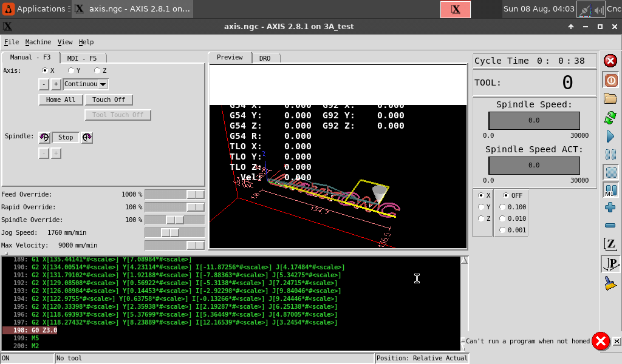This screenshot has height=364, width=622.
Task: Adjust the Jog Speed slider
Action: click(x=175, y=232)
